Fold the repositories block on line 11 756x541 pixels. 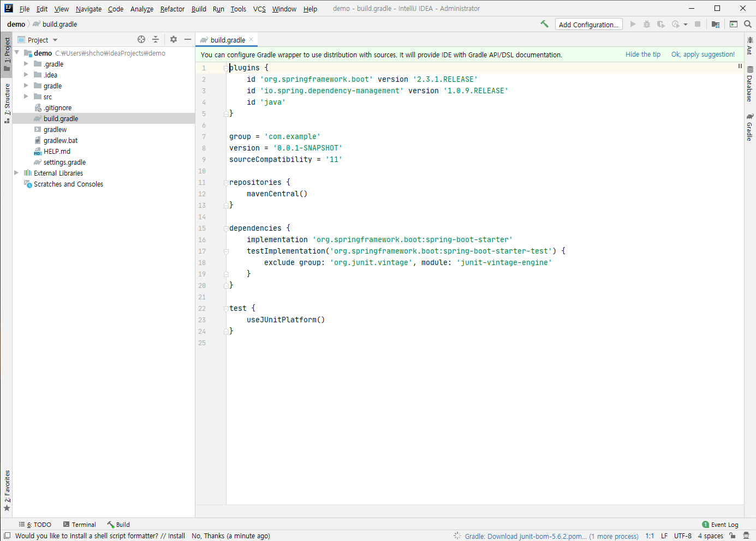pos(226,182)
